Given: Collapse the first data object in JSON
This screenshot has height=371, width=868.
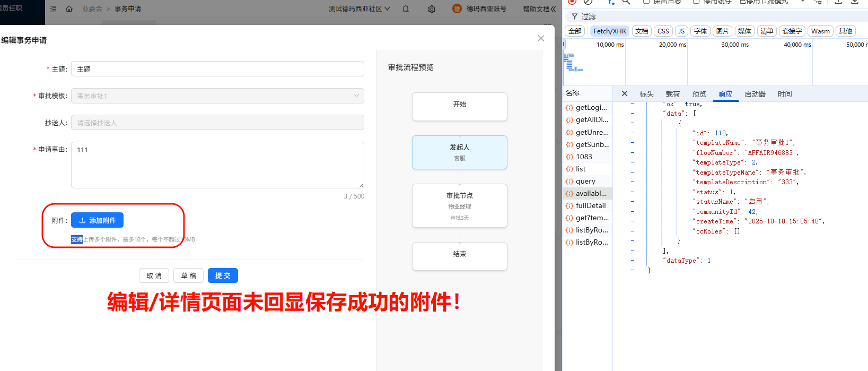Looking at the screenshot, I should tap(633, 123).
